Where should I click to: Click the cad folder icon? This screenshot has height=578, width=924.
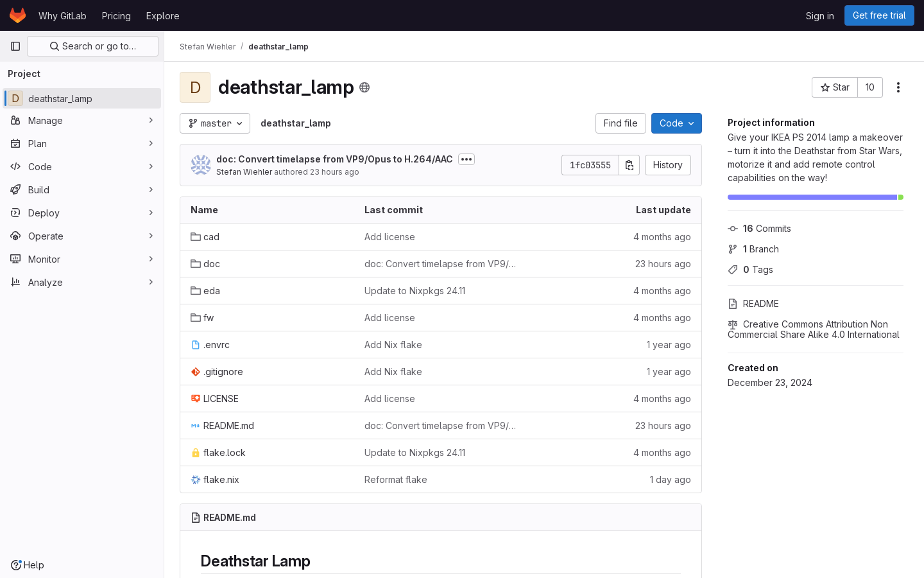196,237
